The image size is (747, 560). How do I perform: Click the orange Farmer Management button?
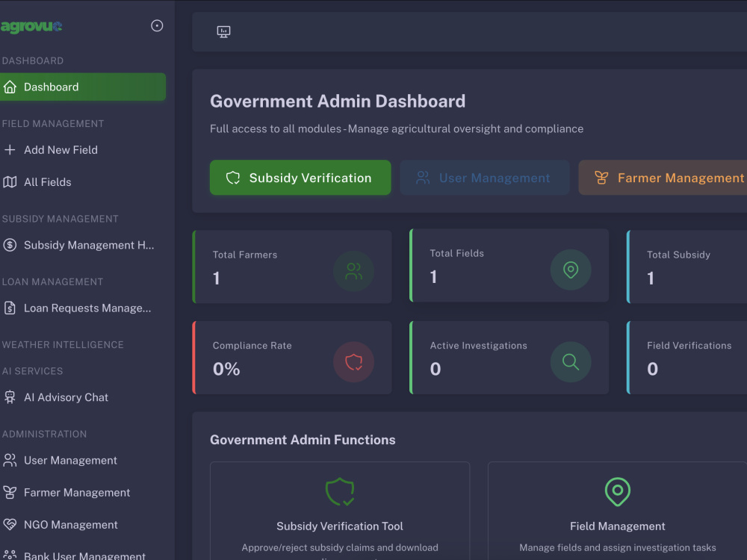(x=663, y=178)
